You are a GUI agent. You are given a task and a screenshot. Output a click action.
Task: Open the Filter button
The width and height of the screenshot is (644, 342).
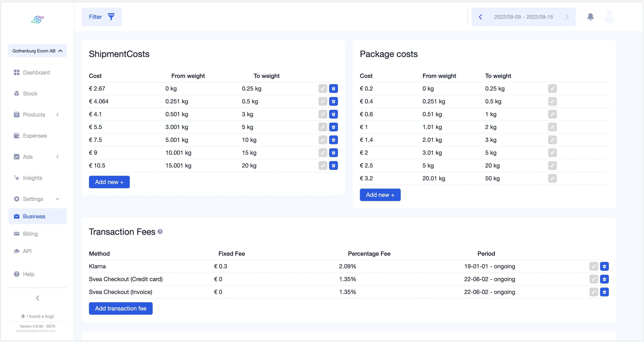tap(101, 17)
